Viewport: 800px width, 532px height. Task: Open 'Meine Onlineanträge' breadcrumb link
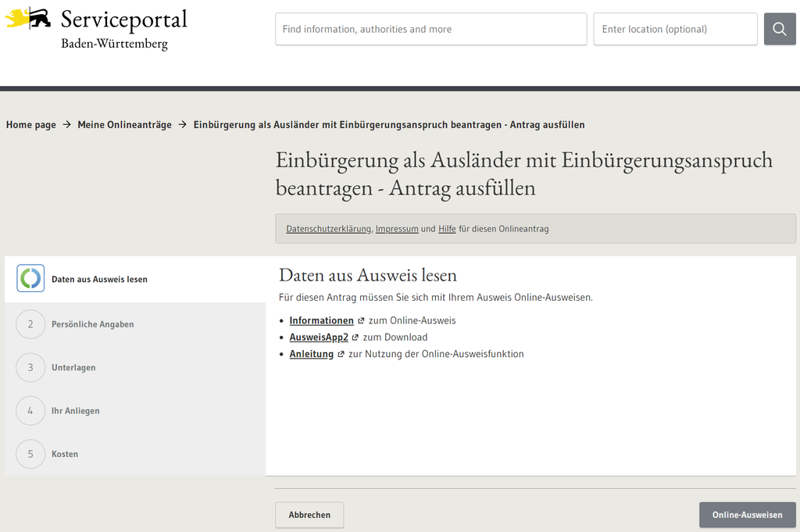point(124,125)
